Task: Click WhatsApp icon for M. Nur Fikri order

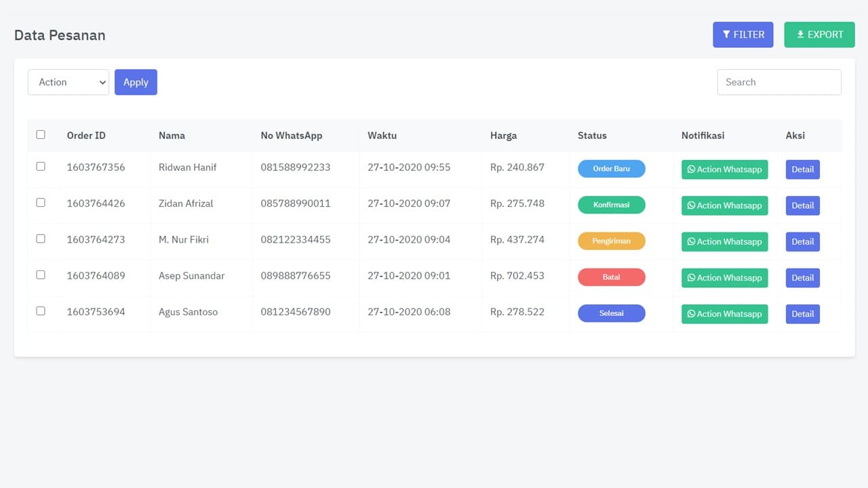Action: click(691, 241)
